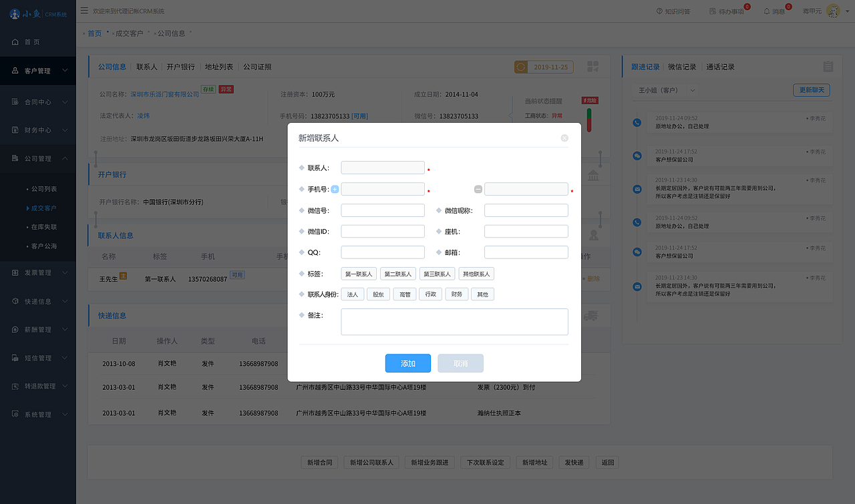The height and width of the screenshot is (504, 855).
Task: Click the blue 添加 button
Action: point(408,363)
